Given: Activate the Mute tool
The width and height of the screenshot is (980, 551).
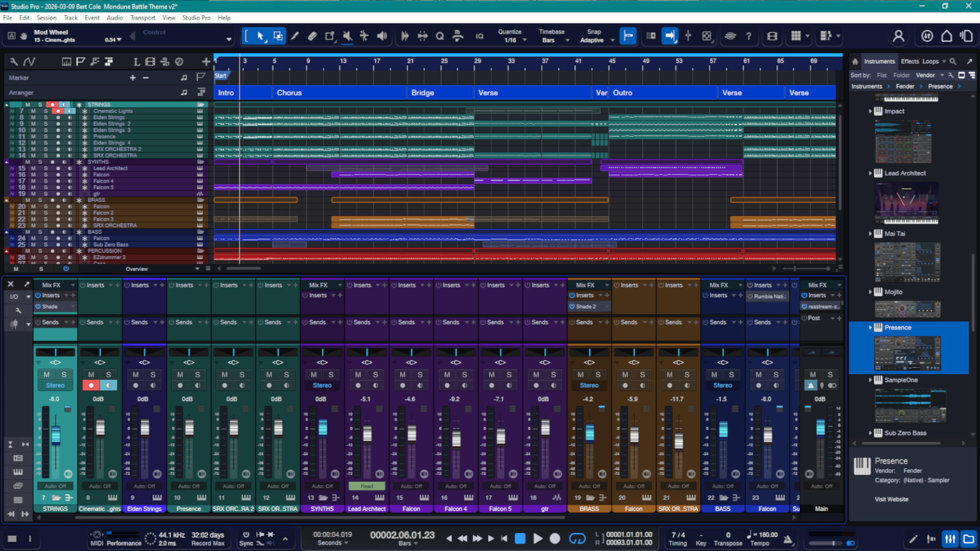Looking at the screenshot, I should tap(348, 36).
